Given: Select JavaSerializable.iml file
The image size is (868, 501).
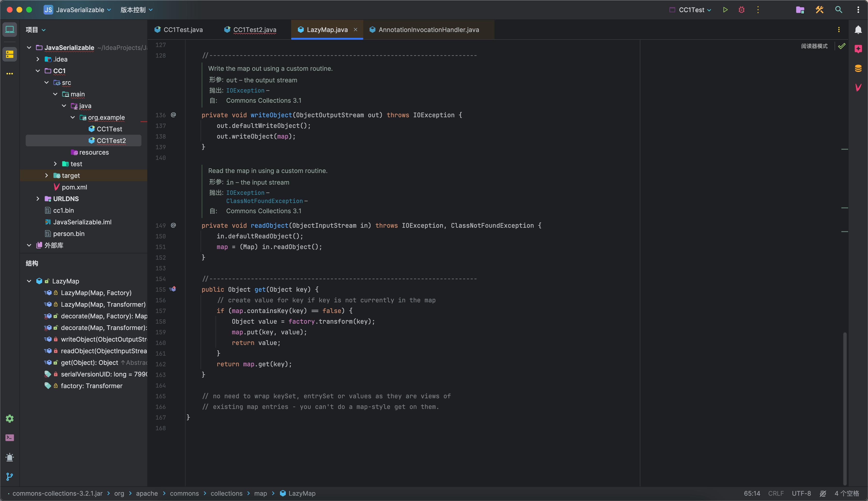Looking at the screenshot, I should (x=78, y=222).
